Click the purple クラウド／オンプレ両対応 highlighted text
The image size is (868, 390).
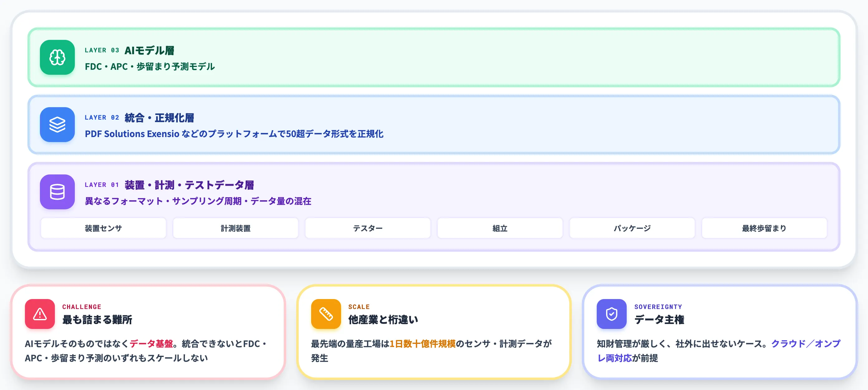[719, 351]
